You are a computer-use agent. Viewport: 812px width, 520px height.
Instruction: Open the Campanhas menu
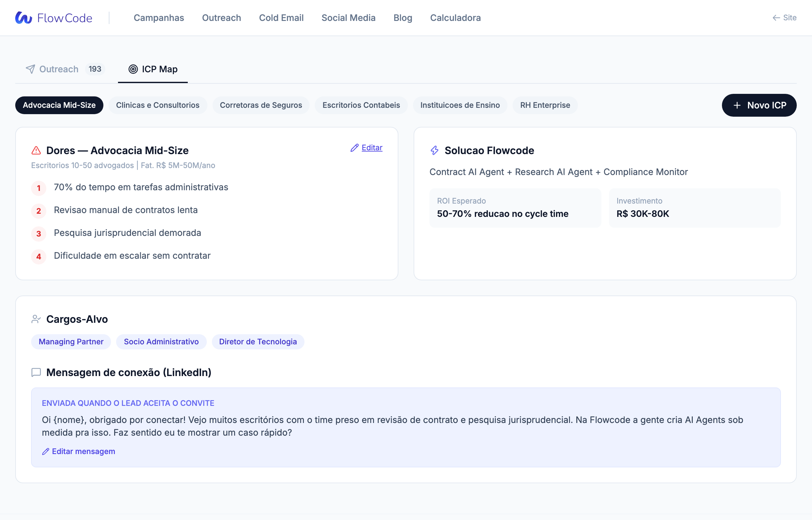159,17
